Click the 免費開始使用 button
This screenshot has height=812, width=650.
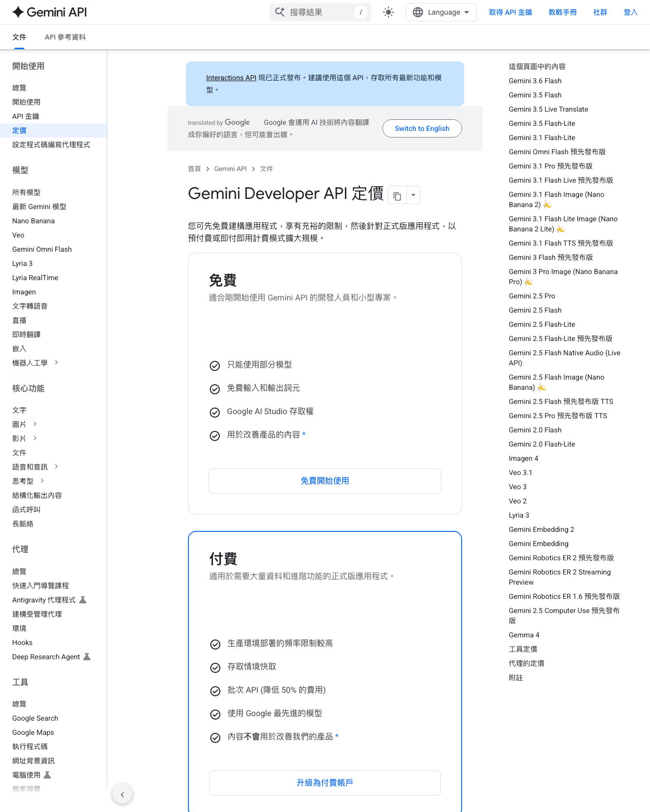coord(325,481)
